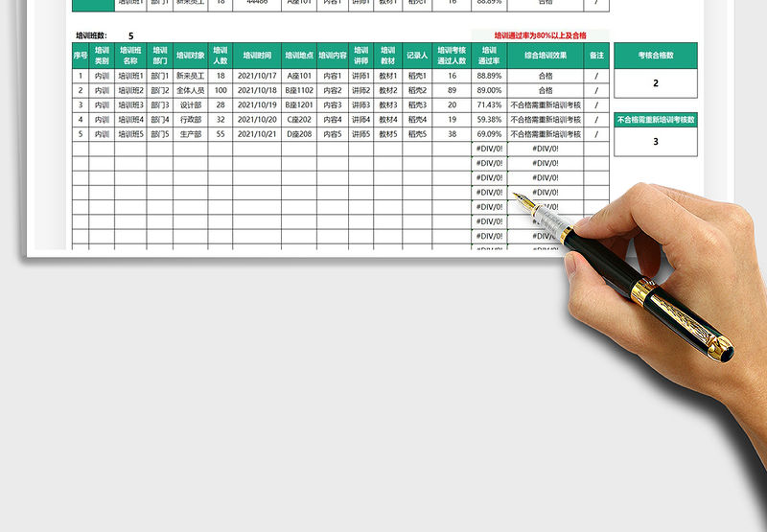The height and width of the screenshot is (532, 767).
Task: Click the cell containing 2021/10/21
Action: (x=257, y=135)
